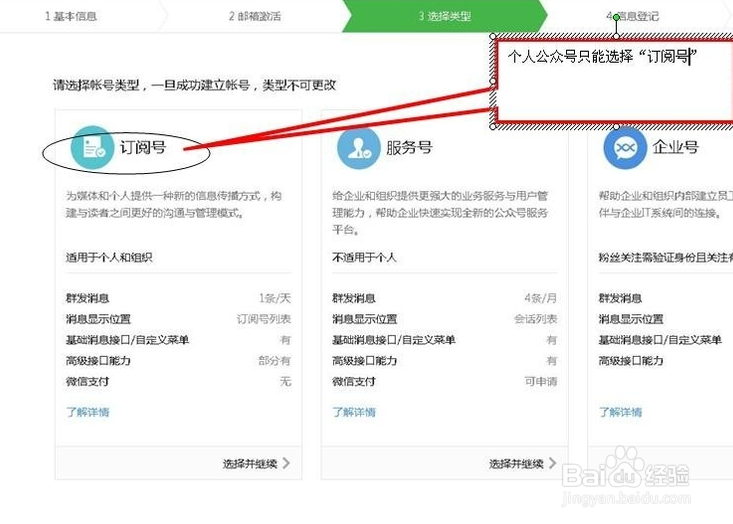Click the 企业号 card title
733x524 pixels.
pos(676,147)
